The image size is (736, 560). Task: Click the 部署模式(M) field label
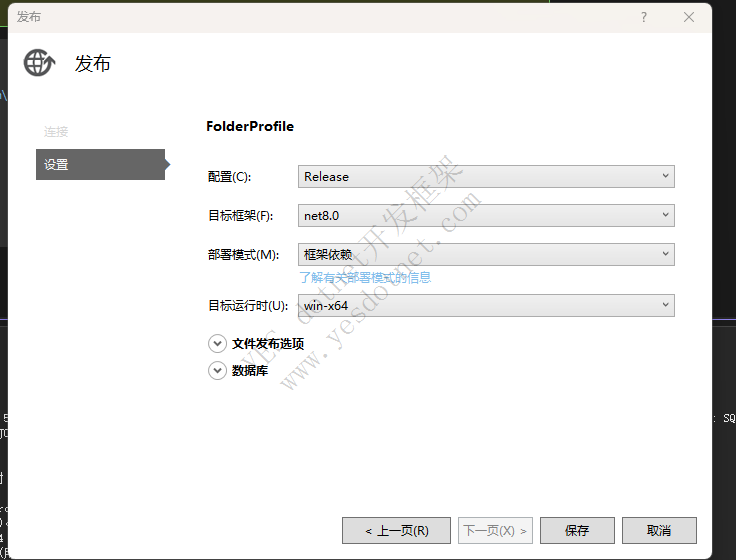pyautogui.click(x=244, y=255)
